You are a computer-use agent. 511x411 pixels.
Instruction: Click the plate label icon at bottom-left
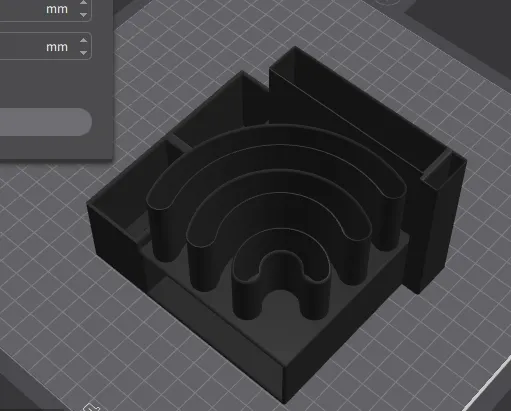click(x=91, y=407)
